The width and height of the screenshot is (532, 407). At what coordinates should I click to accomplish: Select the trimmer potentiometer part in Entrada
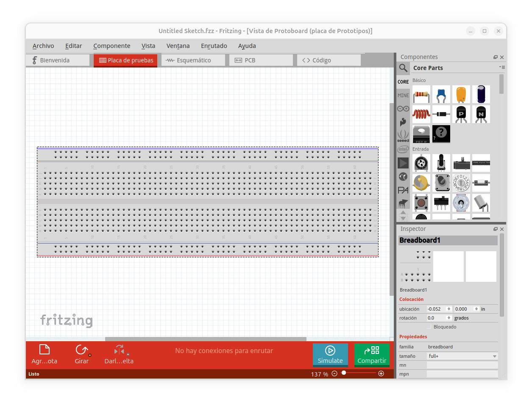click(421, 163)
